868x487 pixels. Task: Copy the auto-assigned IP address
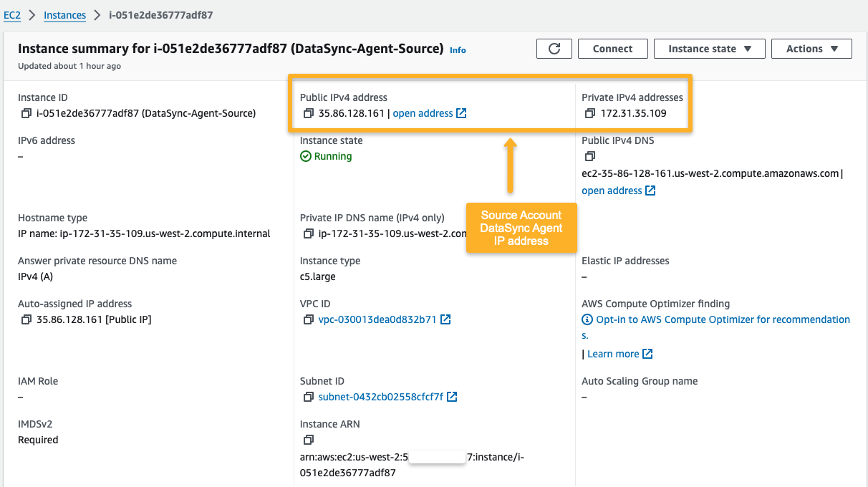click(x=26, y=319)
